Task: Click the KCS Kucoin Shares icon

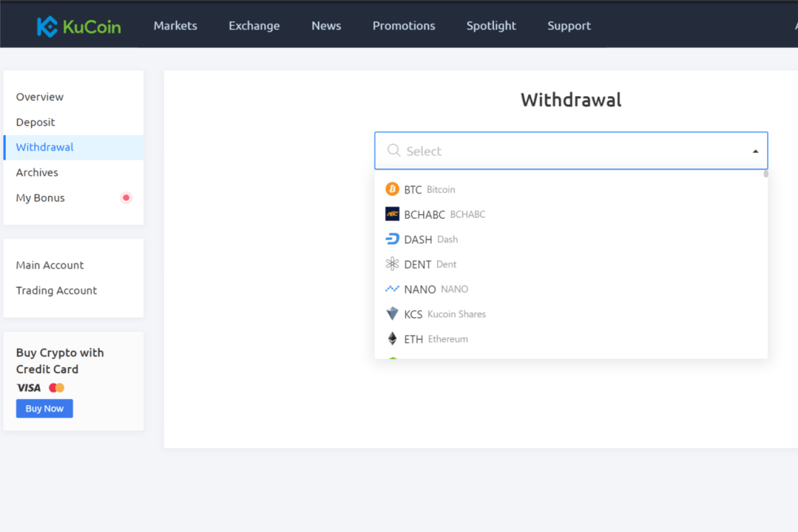Action: (x=393, y=313)
